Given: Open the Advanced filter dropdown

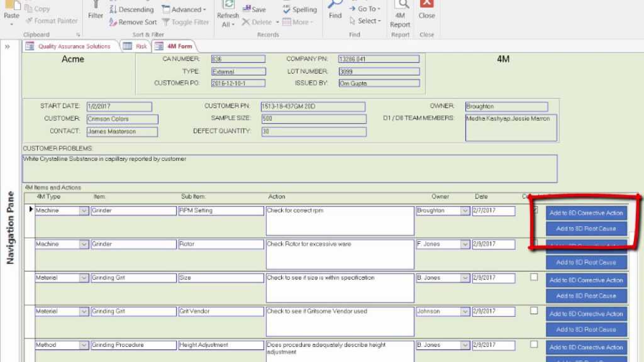Looking at the screenshot, I should coord(184,9).
